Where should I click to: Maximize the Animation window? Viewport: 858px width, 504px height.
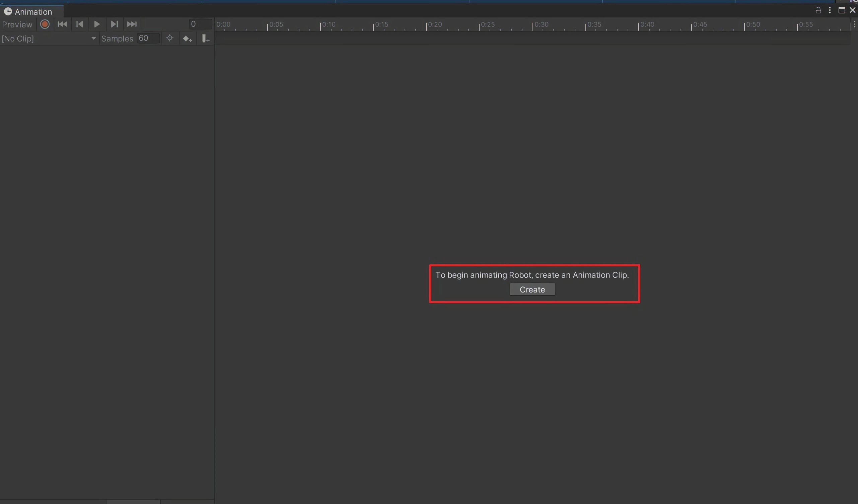pyautogui.click(x=842, y=10)
